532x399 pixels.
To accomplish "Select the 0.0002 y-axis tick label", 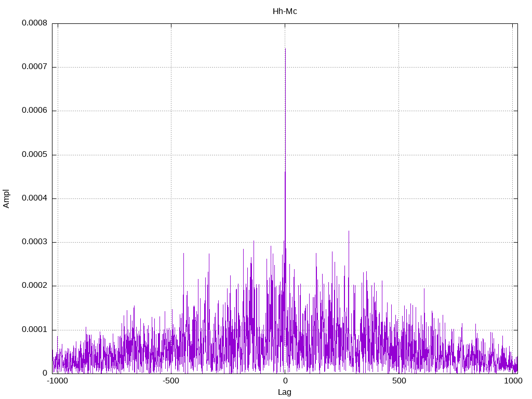I will (x=34, y=286).
